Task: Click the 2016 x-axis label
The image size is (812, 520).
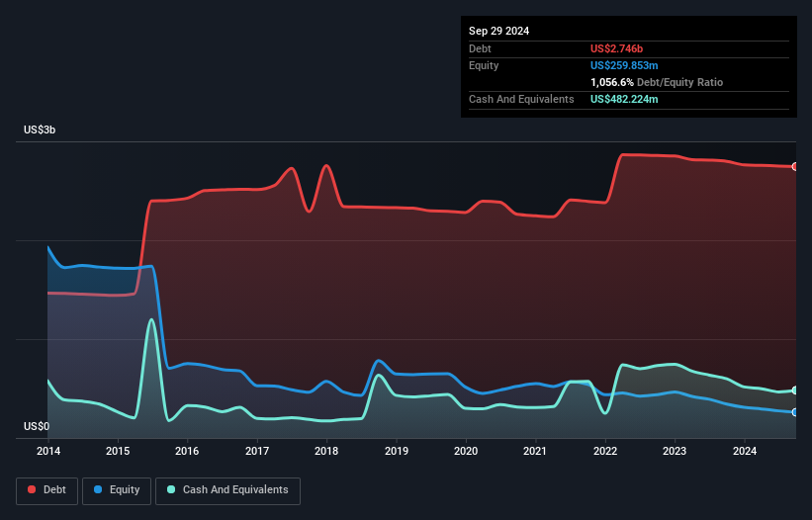Action: coord(187,451)
